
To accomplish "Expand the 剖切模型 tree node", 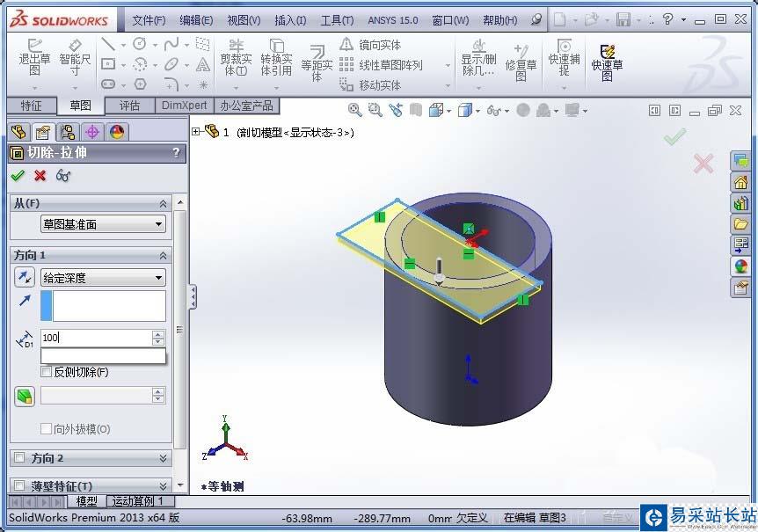I will coord(196,131).
